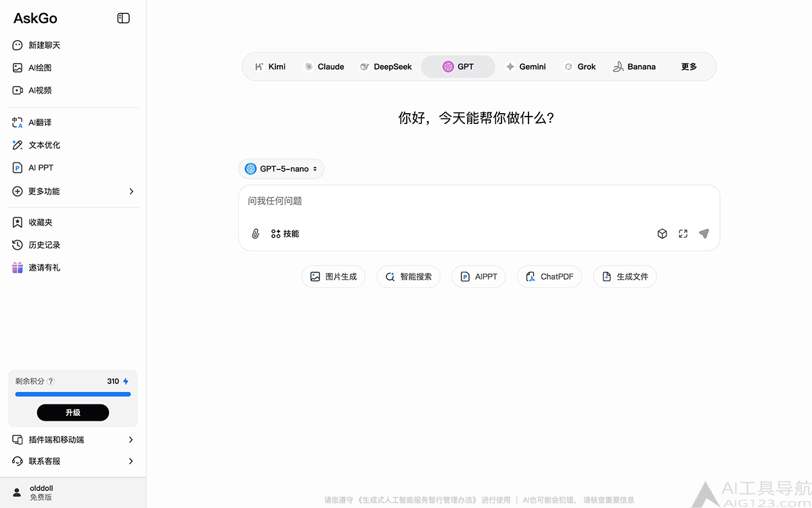Open the 更多 models menu
The height and width of the screenshot is (508, 812).
(689, 66)
